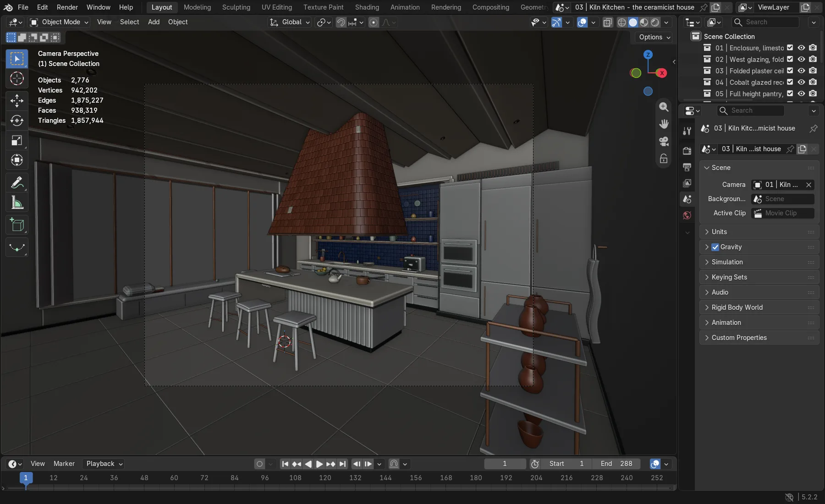Uncheck the Gravity checkbox
The width and height of the screenshot is (825, 504).
(x=715, y=247)
